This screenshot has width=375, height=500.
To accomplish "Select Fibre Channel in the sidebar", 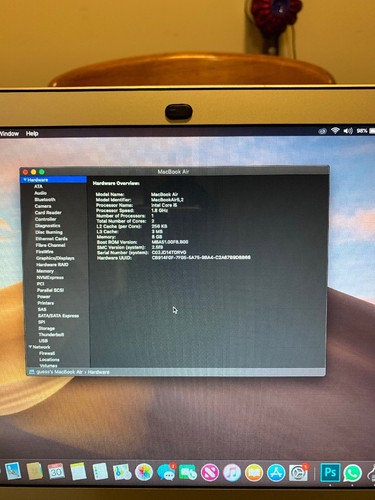I will [x=50, y=245].
